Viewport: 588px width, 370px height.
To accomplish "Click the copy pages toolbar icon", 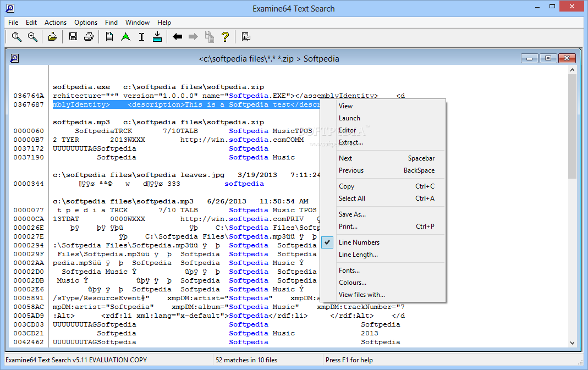I will point(209,37).
